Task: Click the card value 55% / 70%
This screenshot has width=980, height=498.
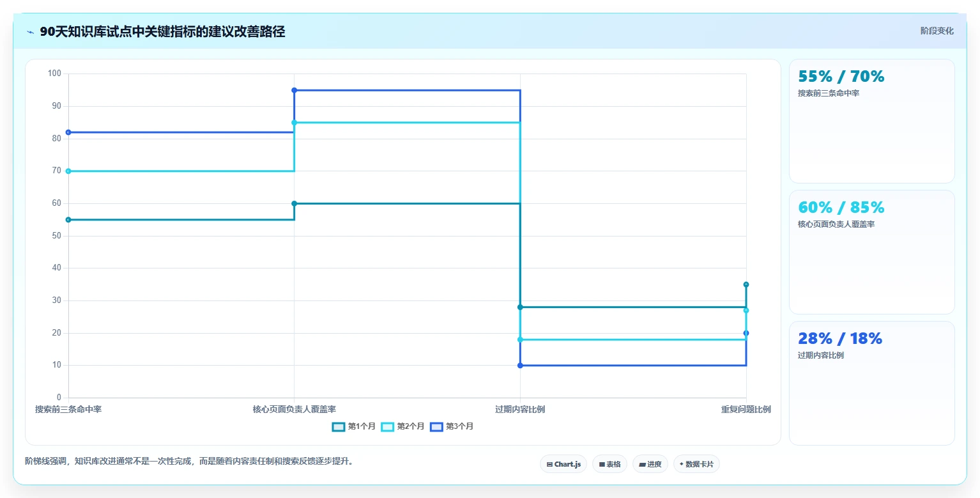Action: [841, 77]
